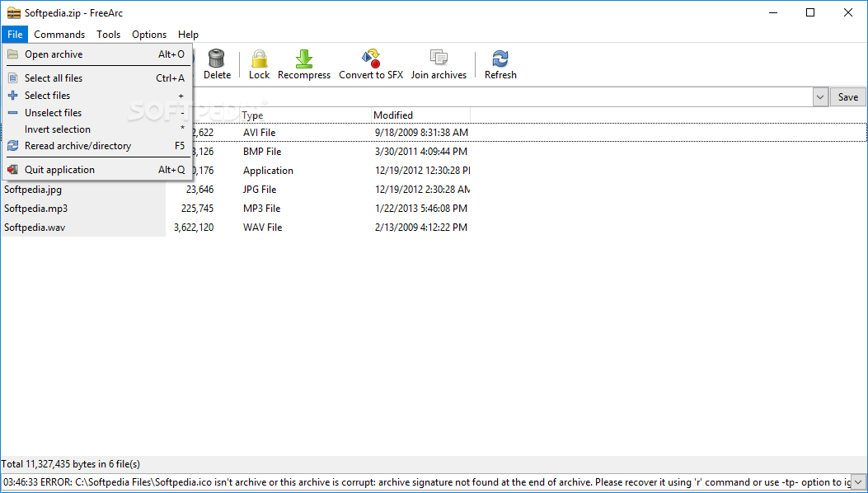
Task: Click the MP3 File type cell
Action: pyautogui.click(x=262, y=209)
